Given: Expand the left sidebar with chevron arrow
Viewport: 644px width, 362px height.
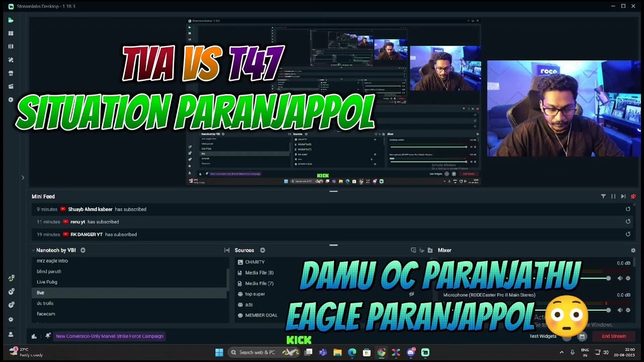Looking at the screenshot, I should (23, 177).
